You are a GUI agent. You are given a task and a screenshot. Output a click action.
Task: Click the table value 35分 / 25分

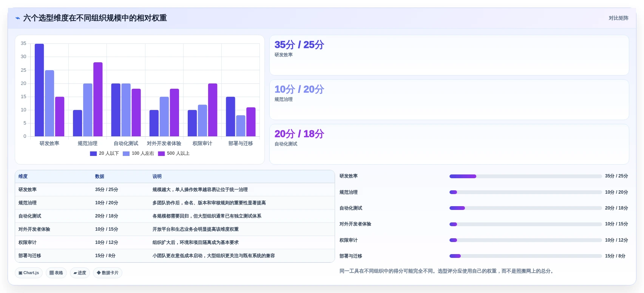(x=107, y=190)
